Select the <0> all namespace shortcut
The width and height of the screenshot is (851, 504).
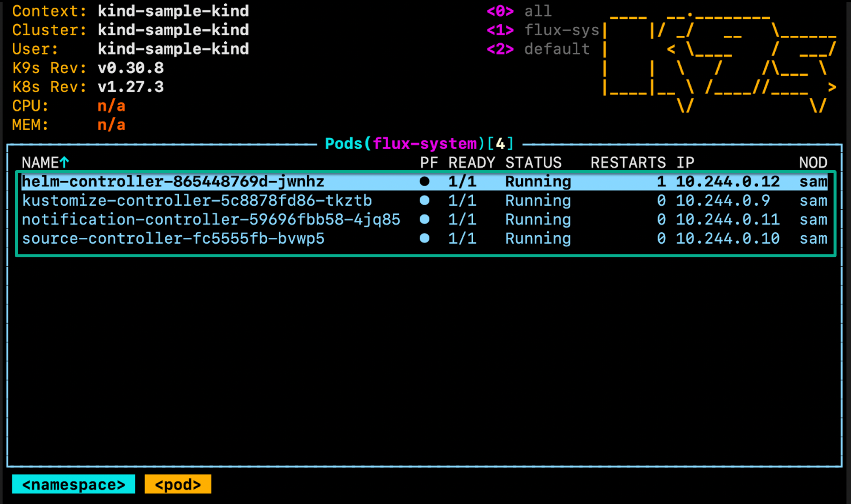[x=519, y=11]
